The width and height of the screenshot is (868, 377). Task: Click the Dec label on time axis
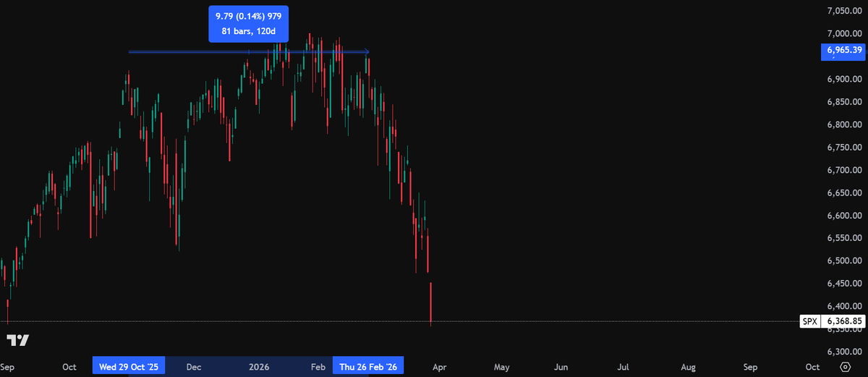[193, 367]
